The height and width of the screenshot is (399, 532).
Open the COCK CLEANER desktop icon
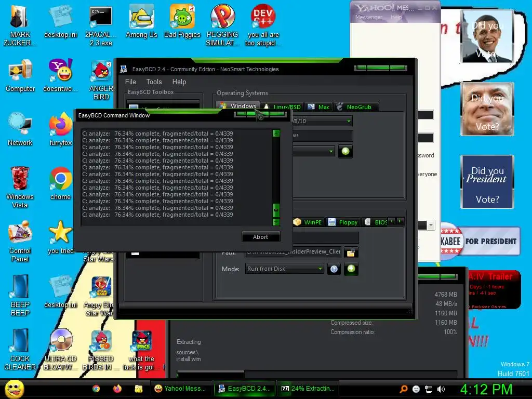coord(20,350)
